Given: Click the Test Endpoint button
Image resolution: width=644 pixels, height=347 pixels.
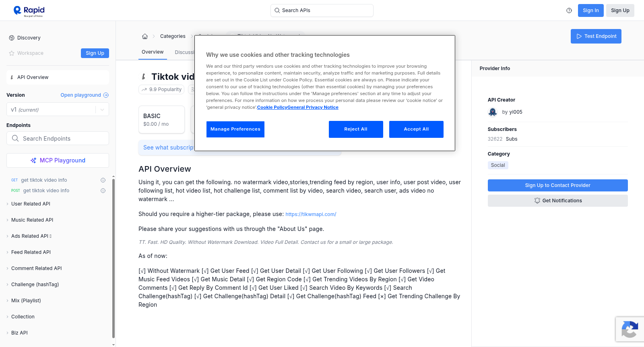Looking at the screenshot, I should pyautogui.click(x=596, y=36).
